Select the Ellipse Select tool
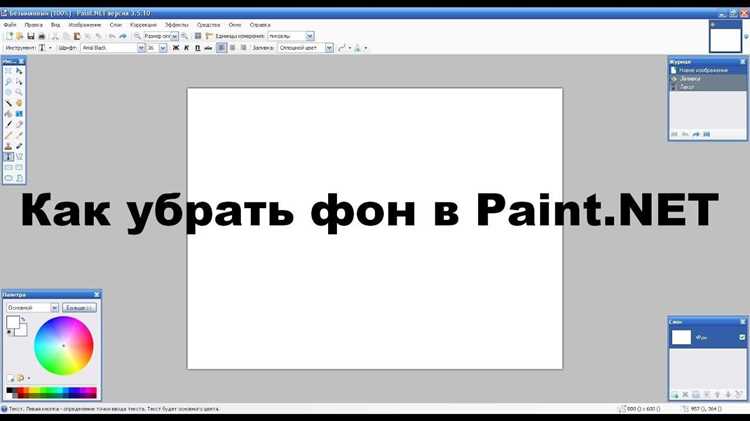Image resolution: width=750 pixels, height=421 pixels. (9, 92)
